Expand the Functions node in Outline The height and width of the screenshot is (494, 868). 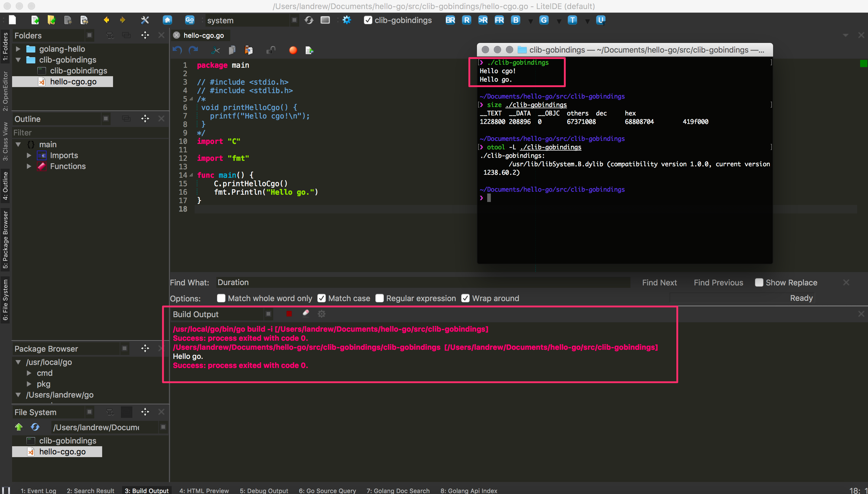tap(29, 166)
